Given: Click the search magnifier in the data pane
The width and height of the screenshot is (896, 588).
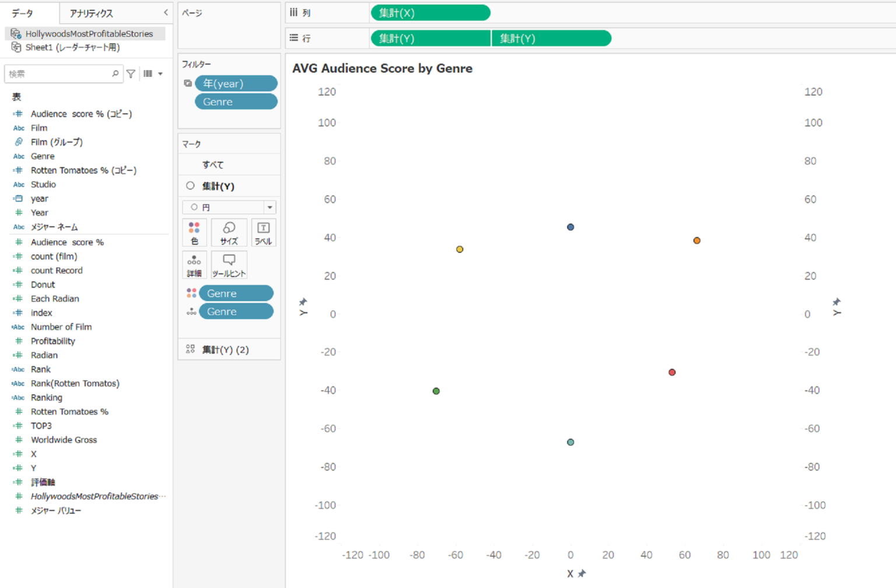Looking at the screenshot, I should coord(116,73).
